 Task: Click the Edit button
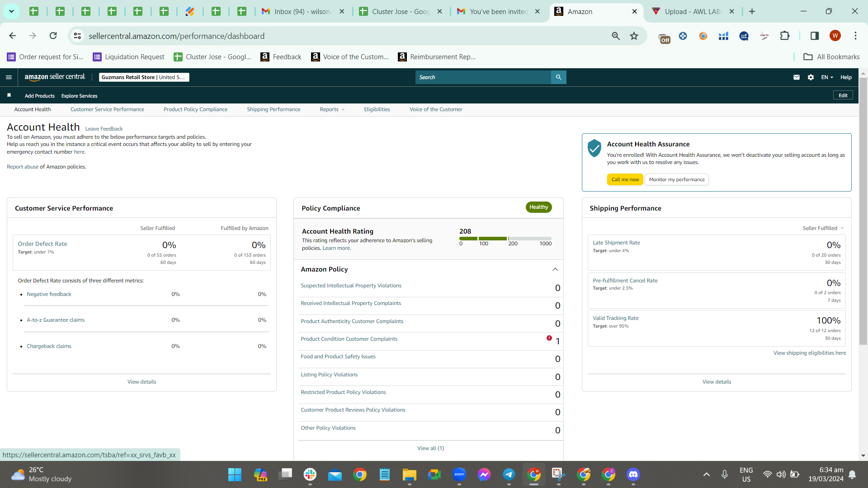(843, 95)
